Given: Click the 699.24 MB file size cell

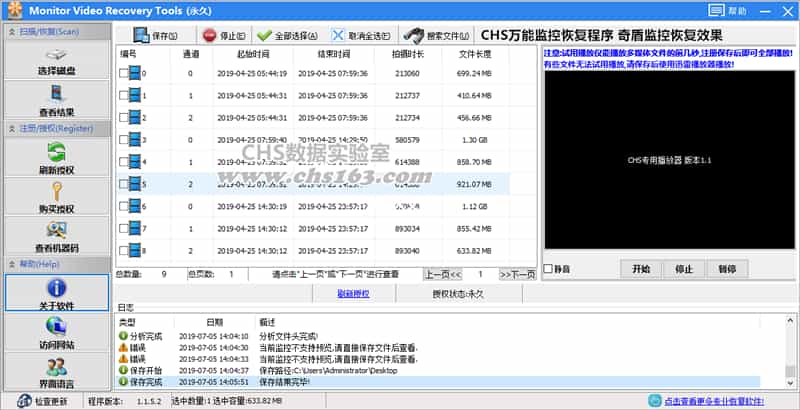Looking at the screenshot, I should 474,73.
